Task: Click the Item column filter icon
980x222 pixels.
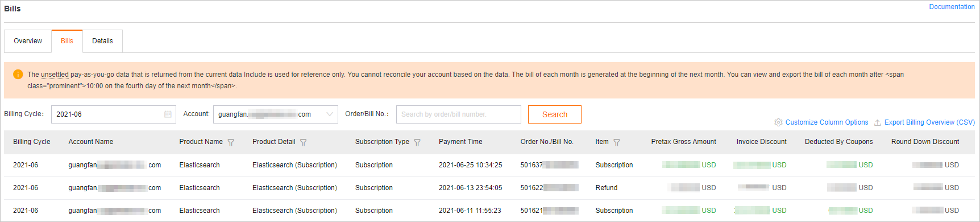Action: click(617, 142)
